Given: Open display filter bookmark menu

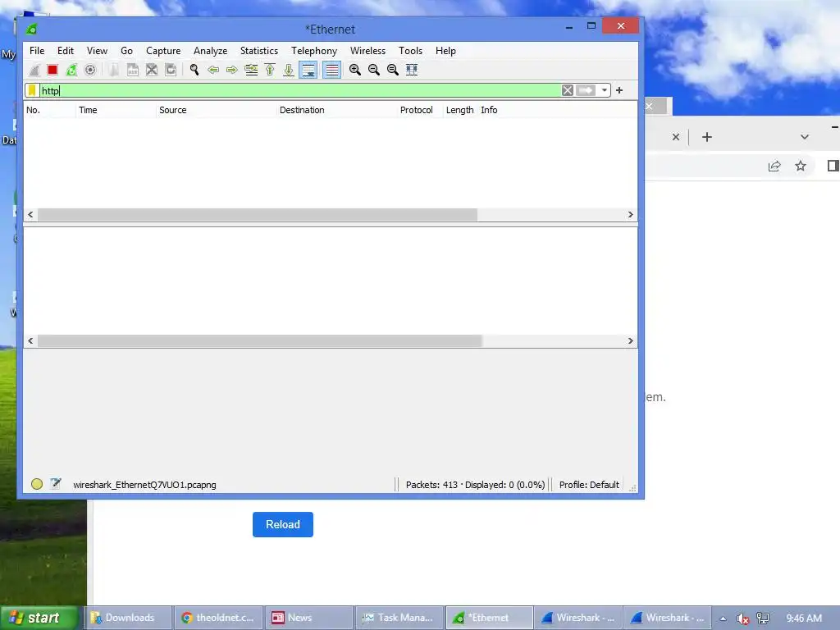Looking at the screenshot, I should tap(32, 90).
